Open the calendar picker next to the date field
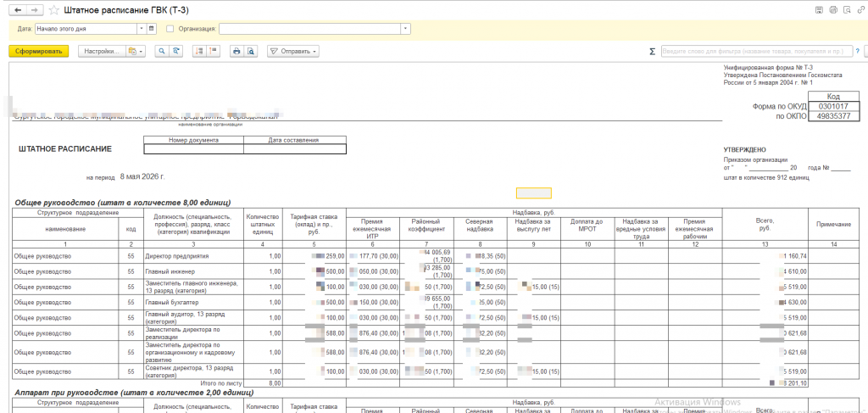 coord(152,29)
